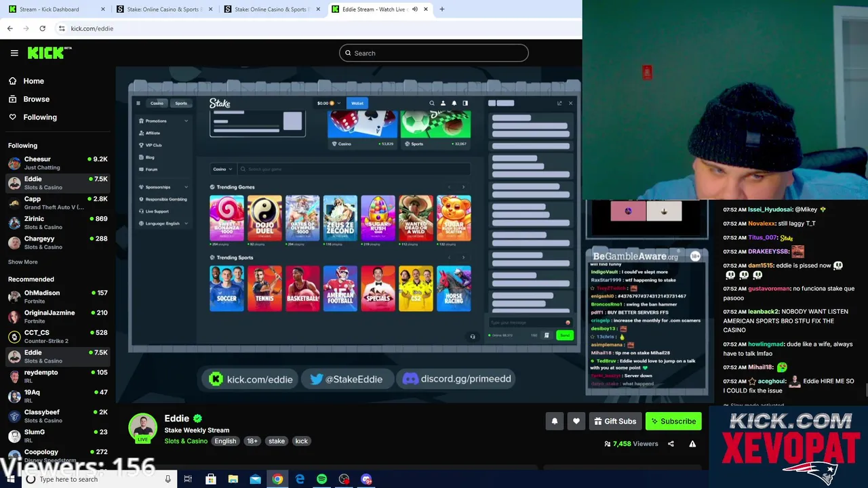Open the Mail app on the taskbar
The width and height of the screenshot is (868, 488).
[256, 479]
